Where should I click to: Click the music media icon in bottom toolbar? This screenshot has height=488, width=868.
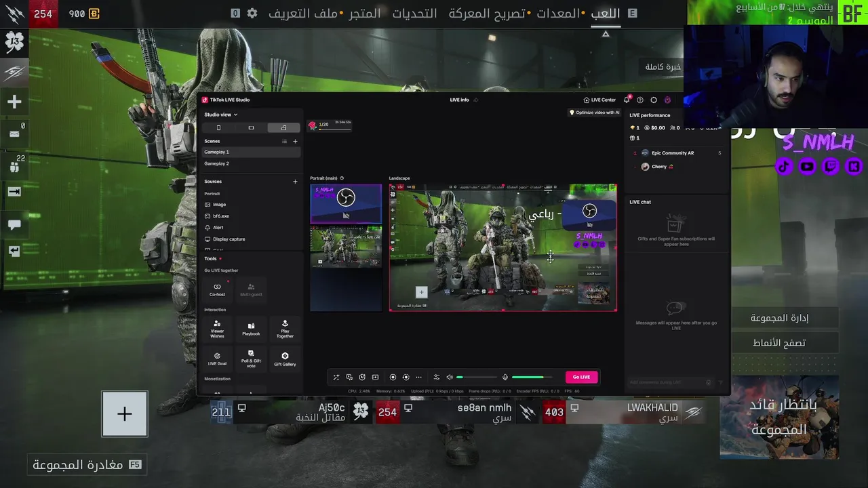(x=349, y=377)
